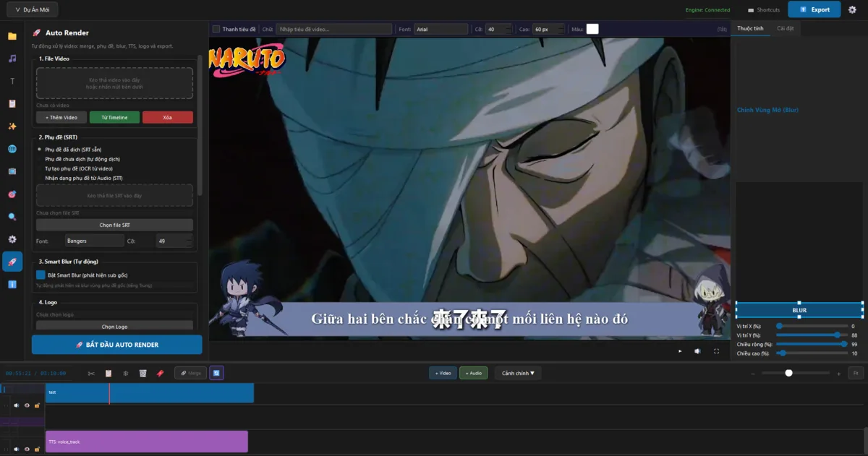Toggle lock on the test video track
The width and height of the screenshot is (868, 456).
[37, 405]
